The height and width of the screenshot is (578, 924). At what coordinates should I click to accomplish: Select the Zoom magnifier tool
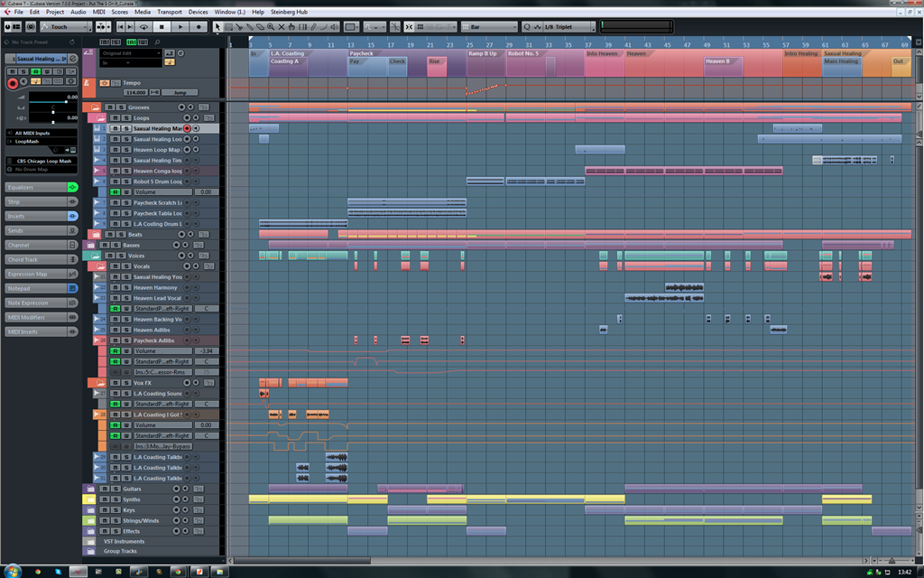(x=271, y=26)
